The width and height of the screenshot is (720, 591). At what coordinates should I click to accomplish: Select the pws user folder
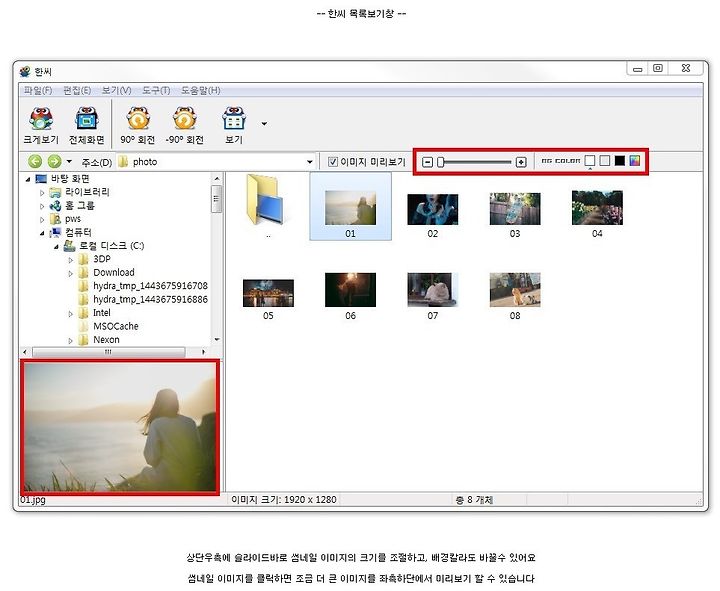pyautogui.click(x=73, y=219)
